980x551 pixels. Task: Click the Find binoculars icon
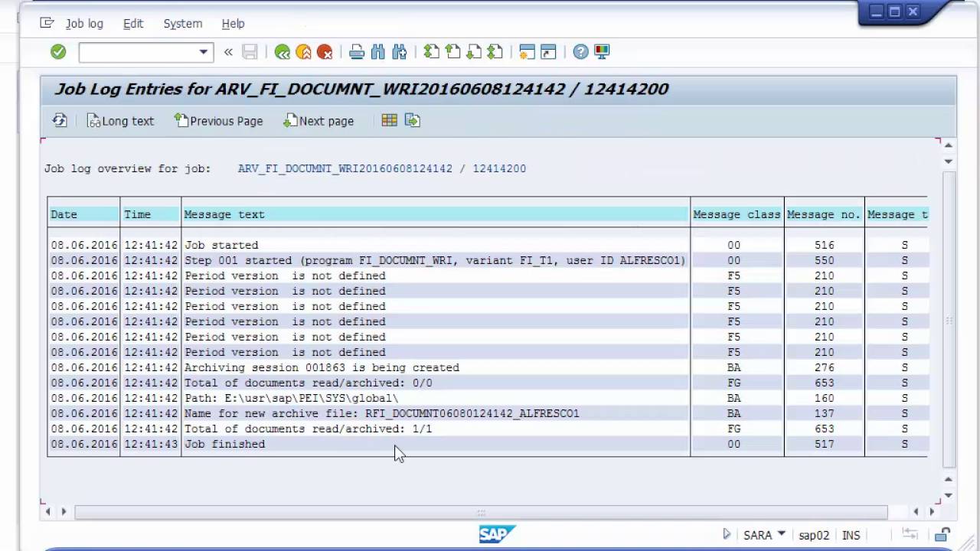coord(377,52)
